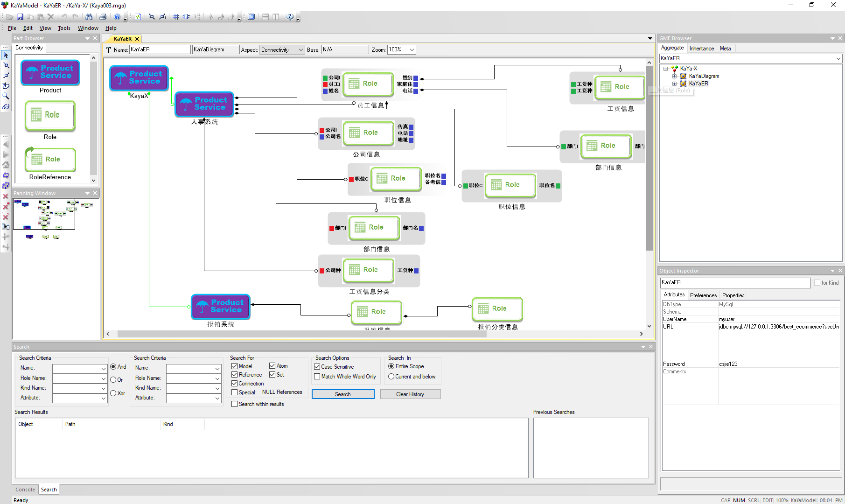This screenshot has height=504, width=845.
Task: Uncheck the Case Sensitive option
Action: pos(317,367)
